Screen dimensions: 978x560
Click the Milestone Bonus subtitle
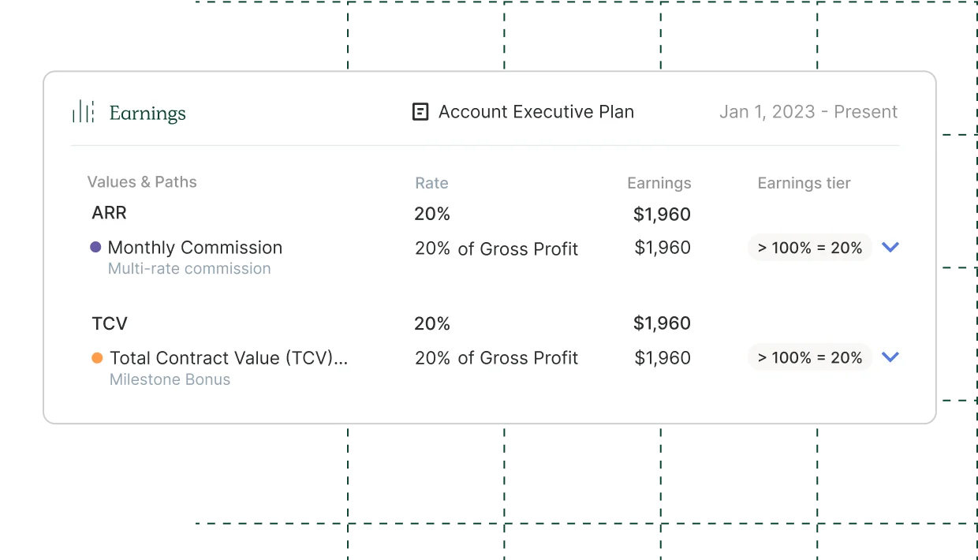click(x=170, y=379)
